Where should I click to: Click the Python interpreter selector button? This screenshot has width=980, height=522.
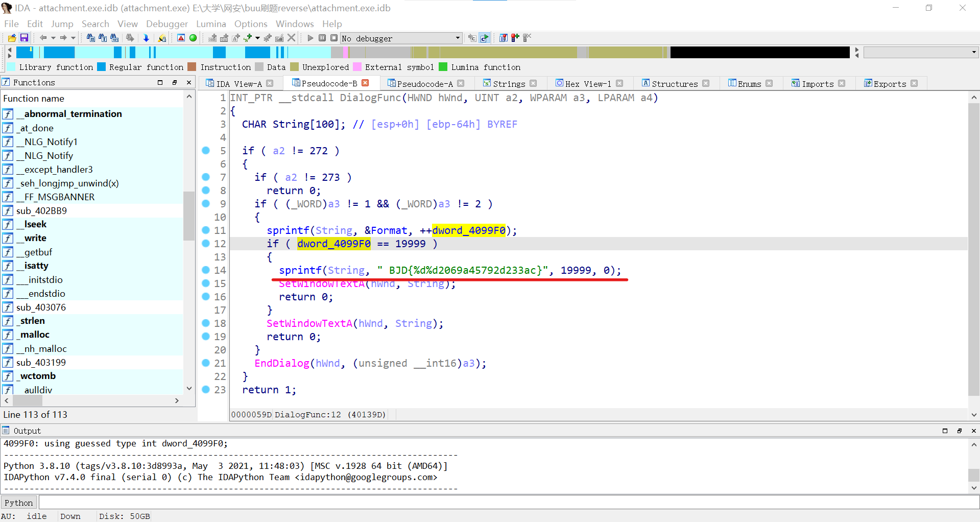tap(19, 503)
